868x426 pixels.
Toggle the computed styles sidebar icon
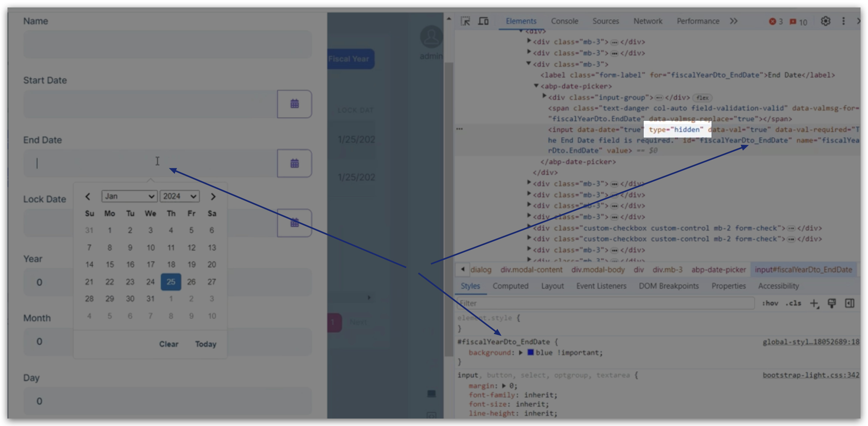[850, 303]
